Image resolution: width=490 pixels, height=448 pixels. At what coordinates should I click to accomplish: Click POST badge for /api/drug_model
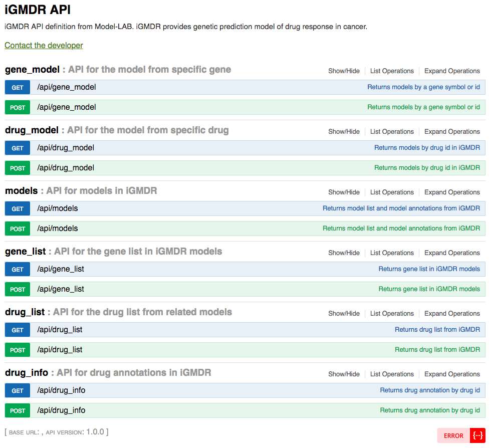point(18,168)
